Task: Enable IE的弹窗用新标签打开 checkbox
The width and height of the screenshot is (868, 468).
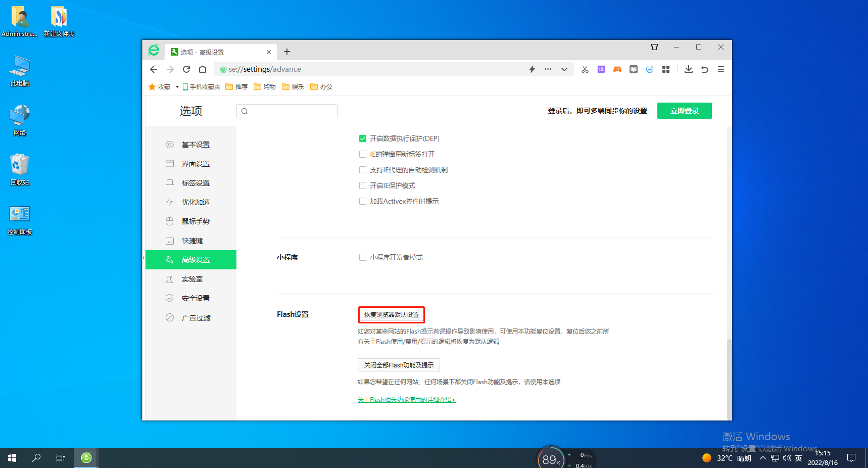Action: click(363, 154)
